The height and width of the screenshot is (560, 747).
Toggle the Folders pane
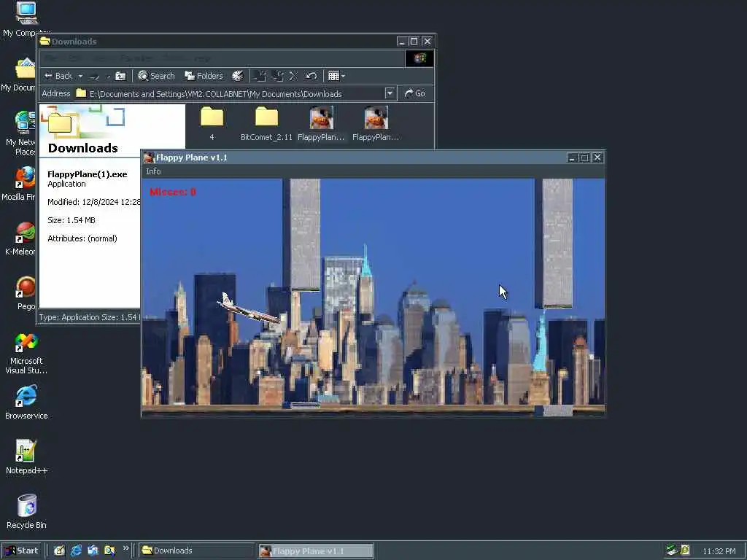pyautogui.click(x=204, y=76)
